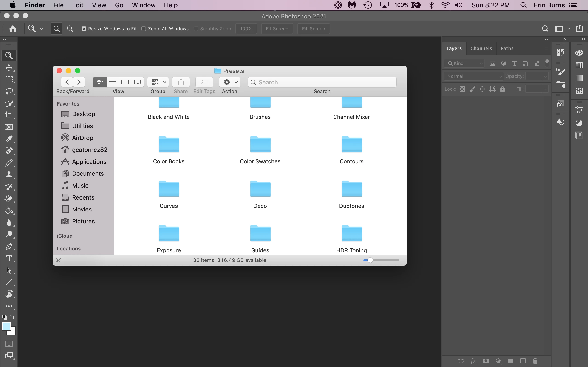Select the Clone Stamp tool

point(9,175)
